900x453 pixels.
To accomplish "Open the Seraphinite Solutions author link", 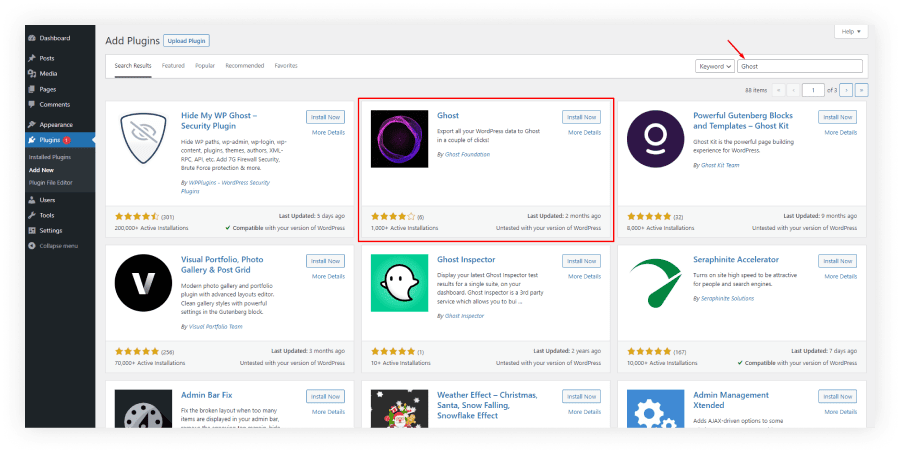I will [727, 299].
